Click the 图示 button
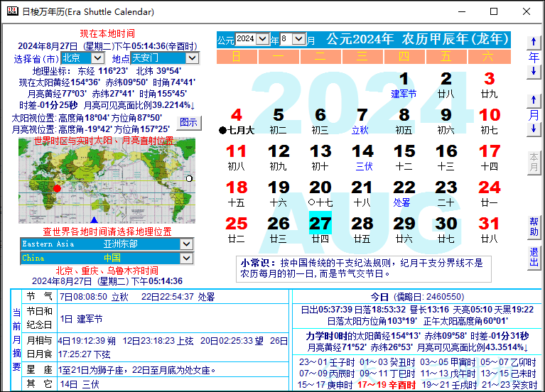Screen dimensions: 545x392 click(x=189, y=123)
